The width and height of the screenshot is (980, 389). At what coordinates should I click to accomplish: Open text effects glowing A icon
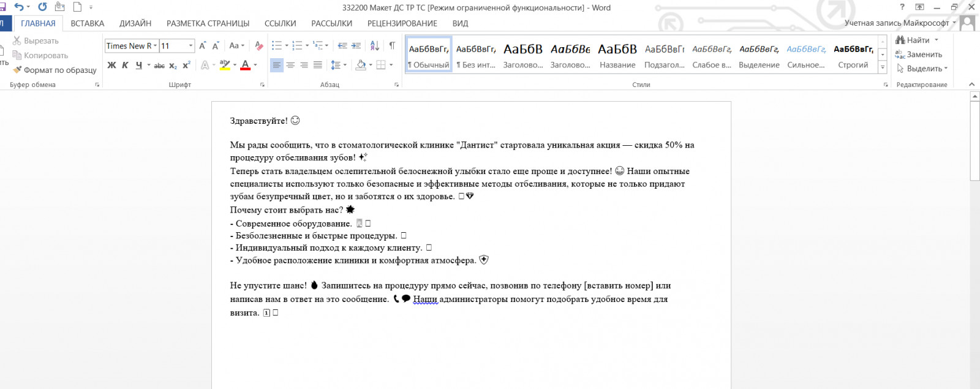pos(205,65)
